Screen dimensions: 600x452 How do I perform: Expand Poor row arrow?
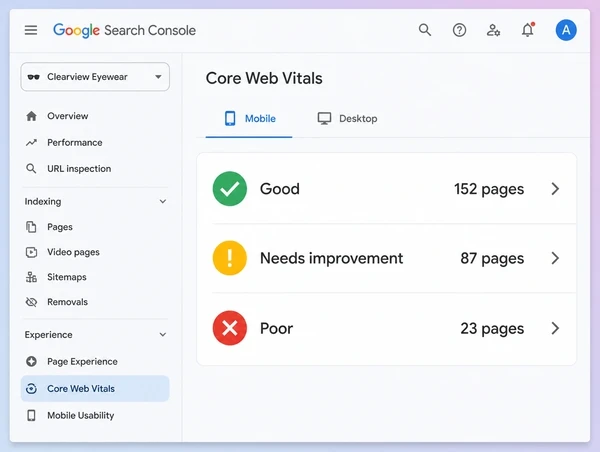[x=555, y=328]
